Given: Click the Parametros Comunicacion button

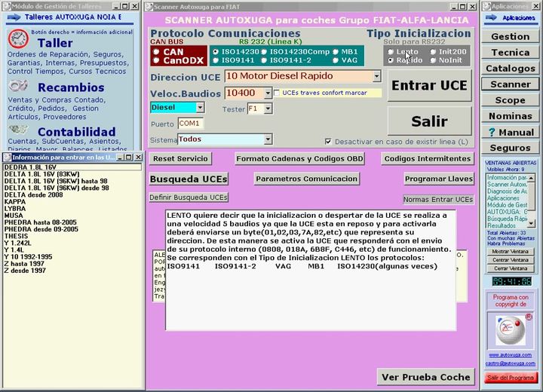Looking at the screenshot, I should pyautogui.click(x=306, y=179).
